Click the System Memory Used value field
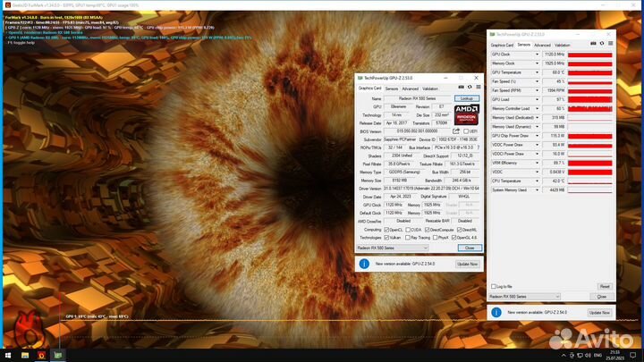 coord(554,190)
